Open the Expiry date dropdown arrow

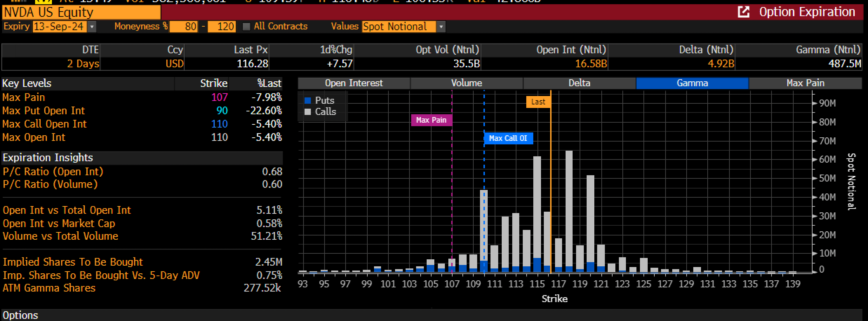coord(92,27)
